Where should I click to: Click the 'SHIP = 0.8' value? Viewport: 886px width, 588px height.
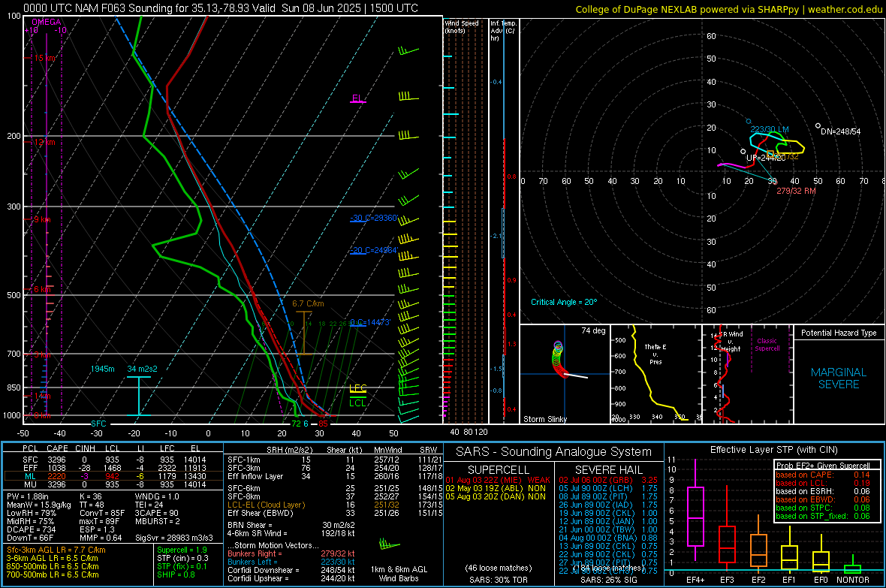coord(177,574)
